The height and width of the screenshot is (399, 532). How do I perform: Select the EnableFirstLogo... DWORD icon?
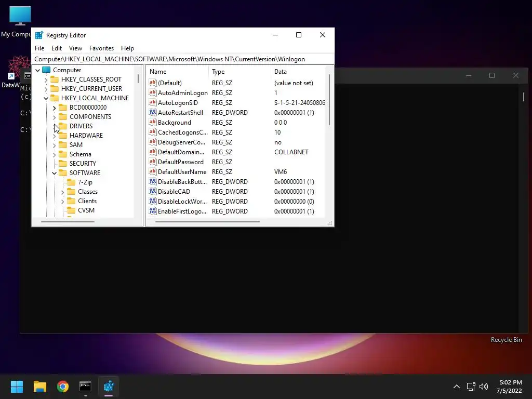(153, 211)
